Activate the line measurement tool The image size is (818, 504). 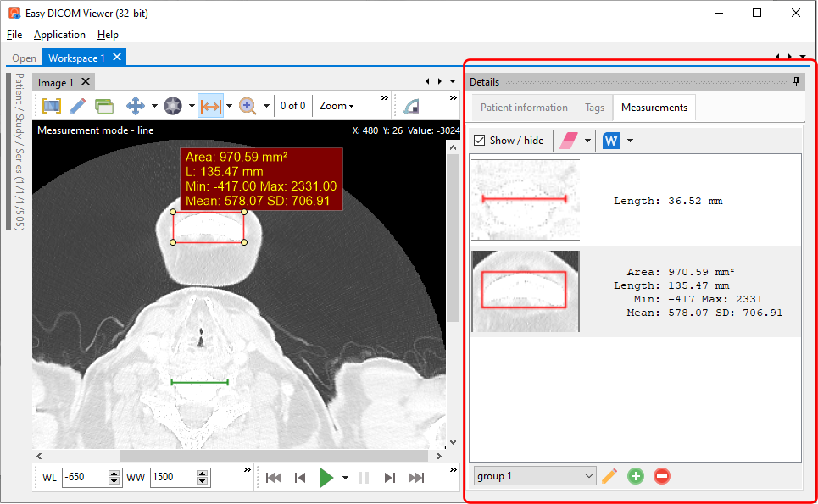[x=211, y=106]
